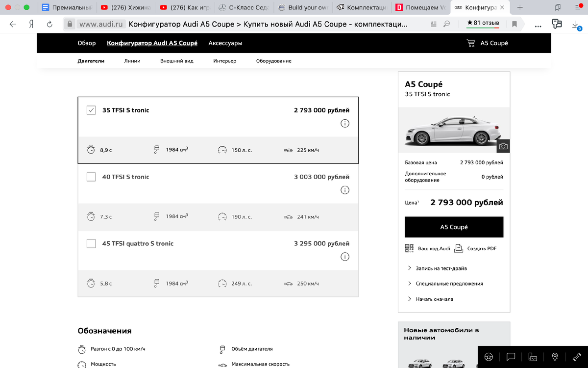Select the Линии step
588x368 pixels.
tap(132, 61)
